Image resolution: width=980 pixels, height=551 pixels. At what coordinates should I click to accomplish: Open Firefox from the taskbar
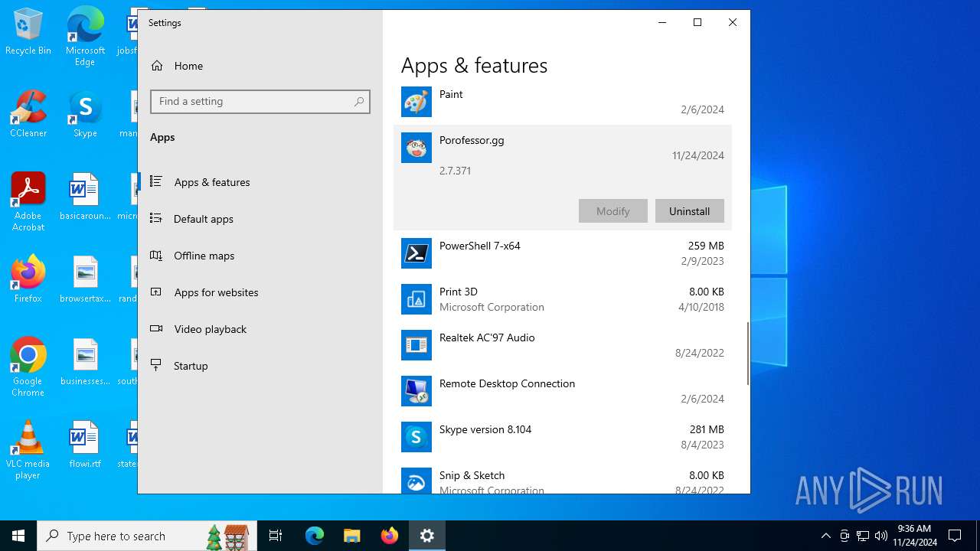point(390,536)
